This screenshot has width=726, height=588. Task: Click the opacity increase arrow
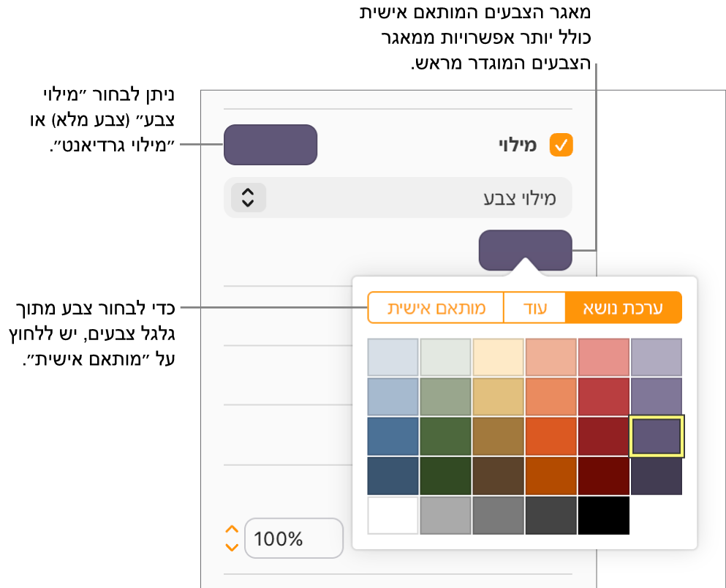232,529
